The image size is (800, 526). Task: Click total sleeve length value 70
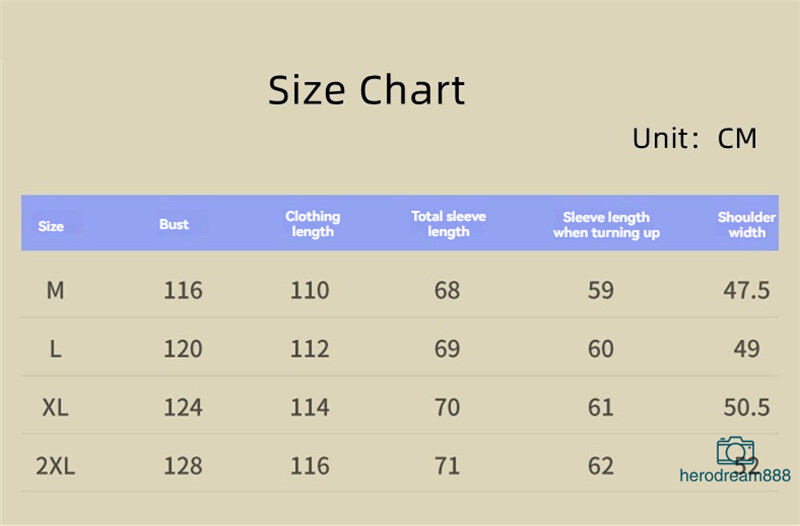[x=447, y=407]
